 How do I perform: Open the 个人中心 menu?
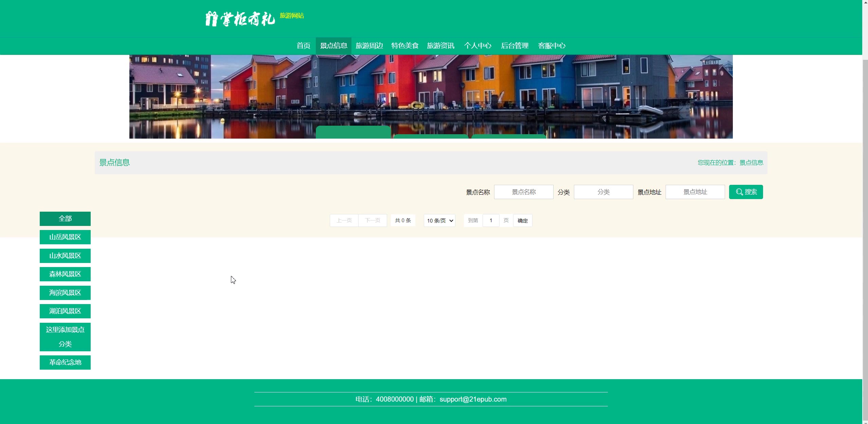pyautogui.click(x=477, y=46)
